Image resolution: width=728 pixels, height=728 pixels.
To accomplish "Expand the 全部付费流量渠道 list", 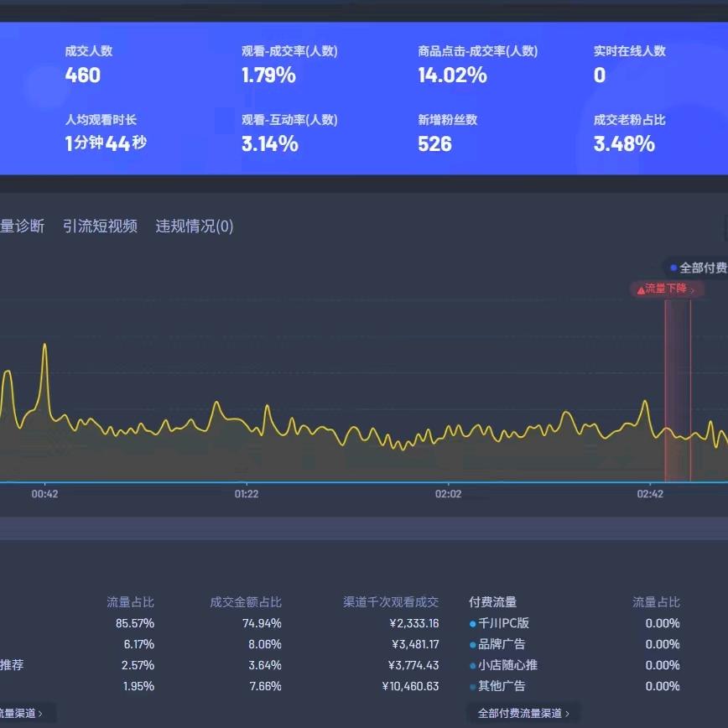I will pos(523,713).
